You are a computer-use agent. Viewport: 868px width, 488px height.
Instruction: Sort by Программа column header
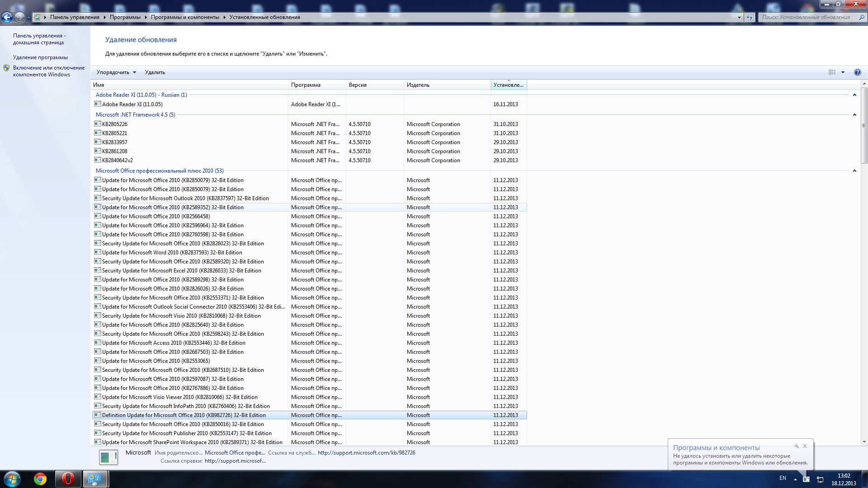click(317, 85)
